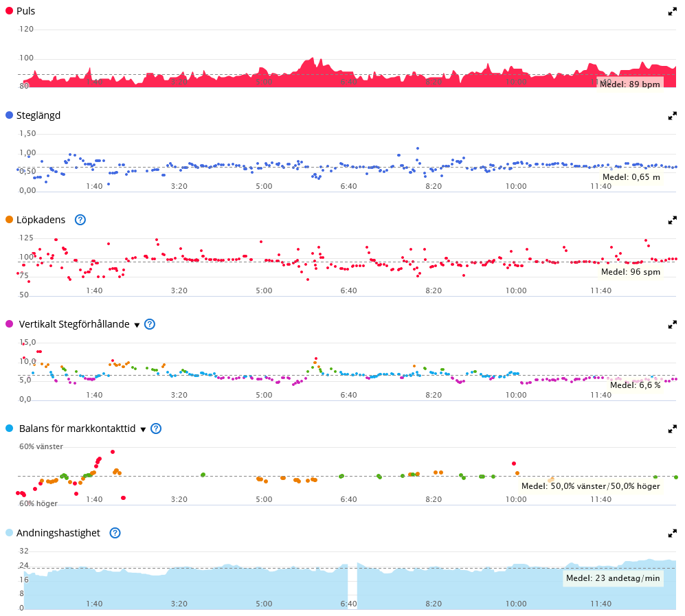Open help for Vertikalt Stegförhållande
The height and width of the screenshot is (616, 685).
click(x=150, y=324)
